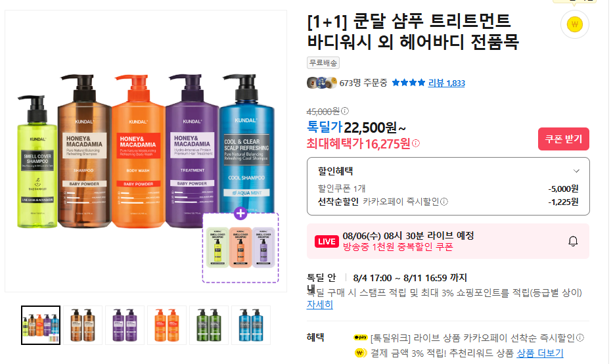The image size is (613, 364).
Task: Select the orange body wash bottles thumbnail
Action: [167, 325]
